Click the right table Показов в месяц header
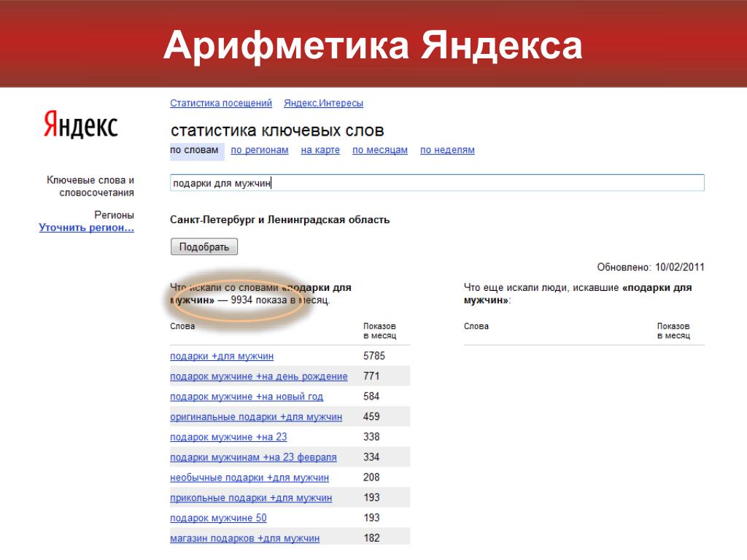This screenshot has width=747, height=560. 673,331
